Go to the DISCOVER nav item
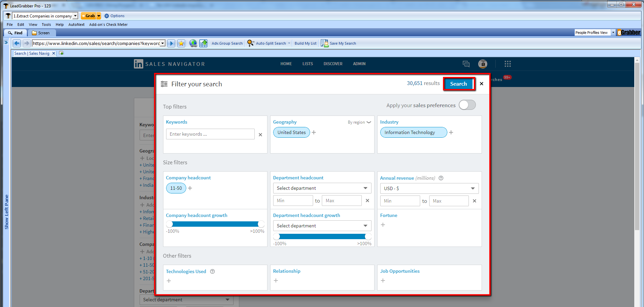 coord(333,64)
